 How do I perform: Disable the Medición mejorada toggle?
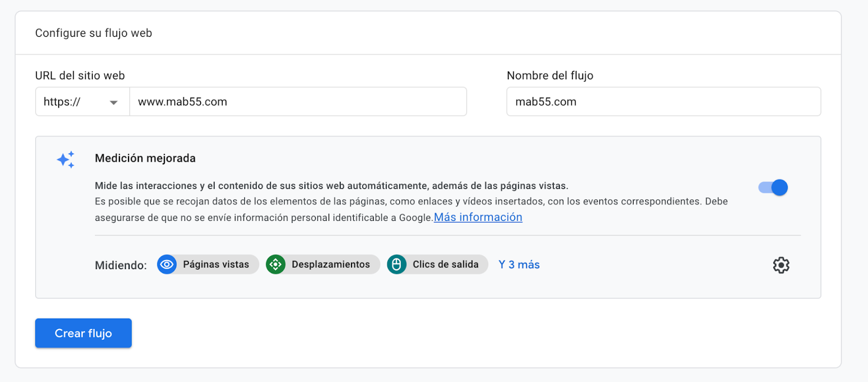pos(773,188)
